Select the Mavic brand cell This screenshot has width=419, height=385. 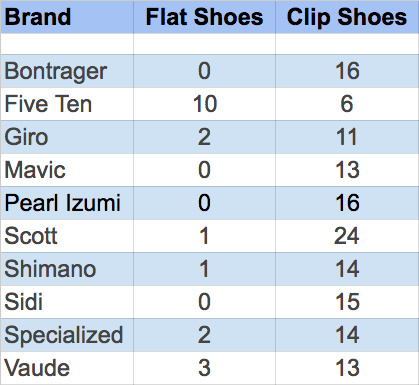[67, 170]
